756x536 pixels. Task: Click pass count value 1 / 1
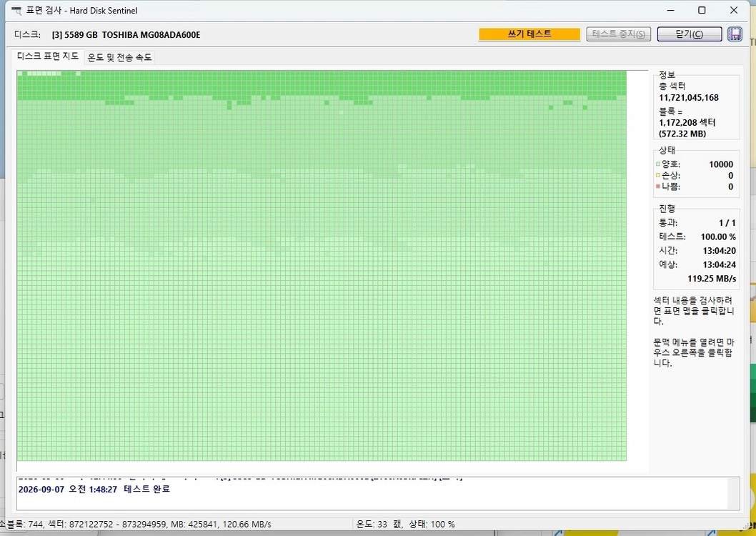(727, 223)
